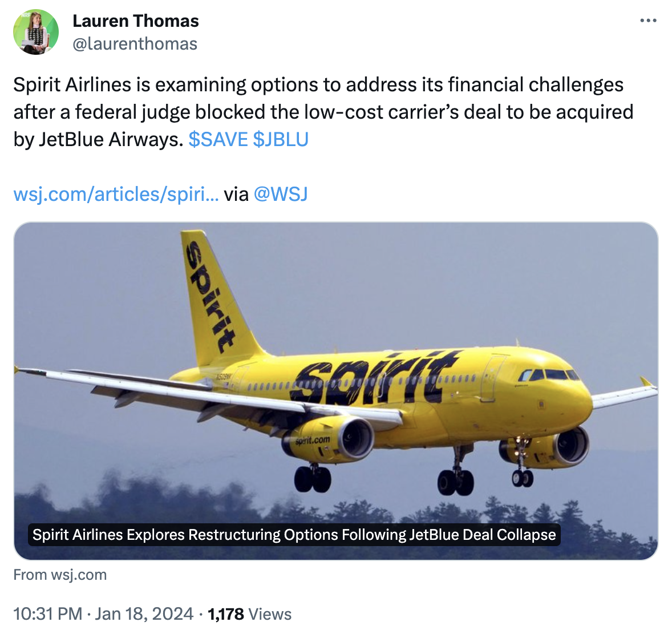Open the $JBLU cashtag
The image size is (672, 638).
[280, 139]
